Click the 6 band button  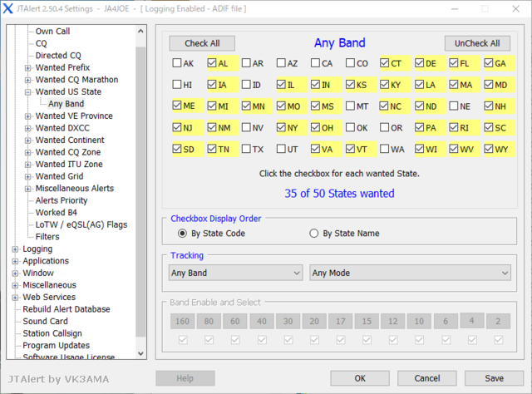tap(446, 321)
